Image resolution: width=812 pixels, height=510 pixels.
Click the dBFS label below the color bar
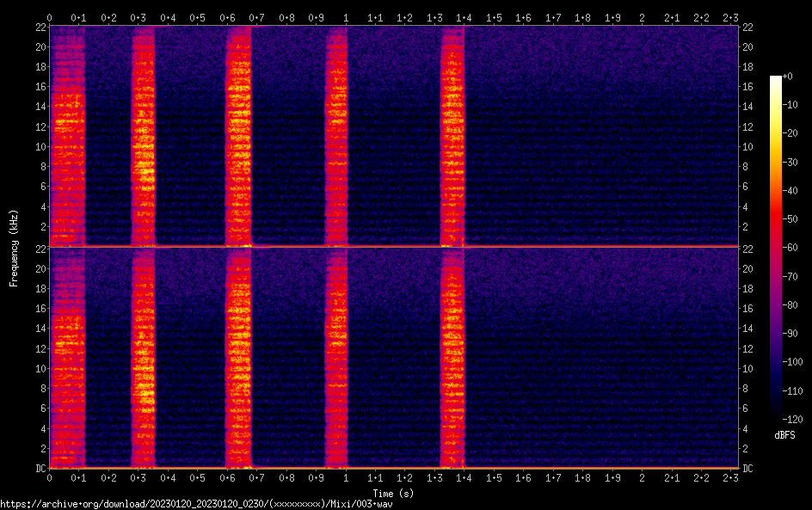pyautogui.click(x=784, y=435)
